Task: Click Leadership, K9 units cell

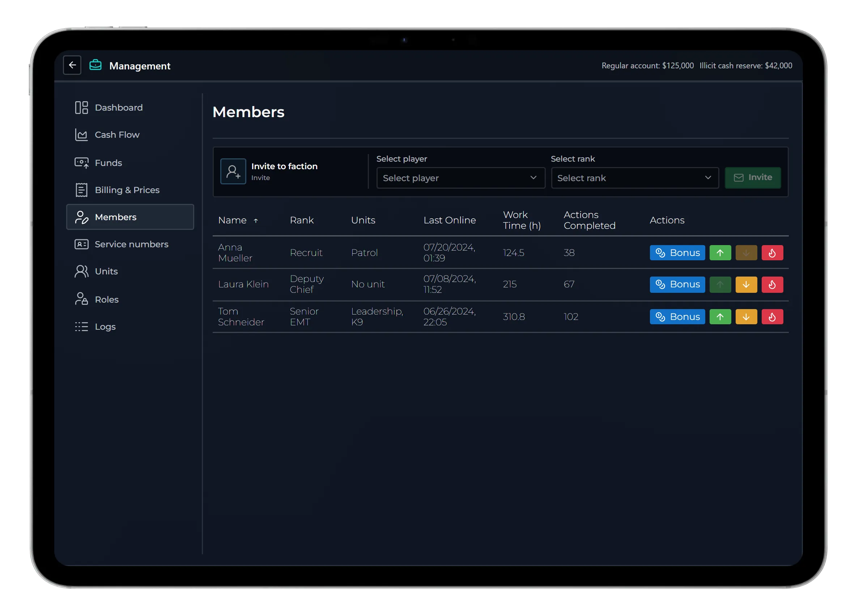Action: 377,317
